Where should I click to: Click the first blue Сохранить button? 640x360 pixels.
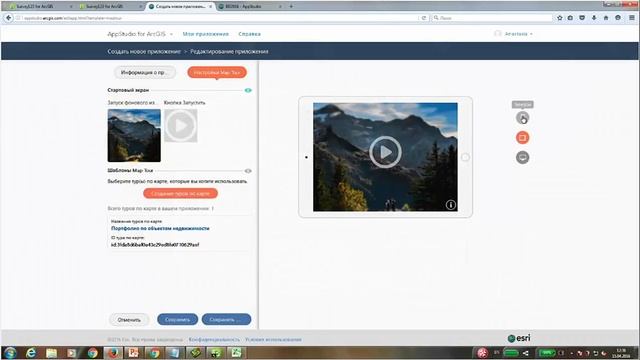178,320
